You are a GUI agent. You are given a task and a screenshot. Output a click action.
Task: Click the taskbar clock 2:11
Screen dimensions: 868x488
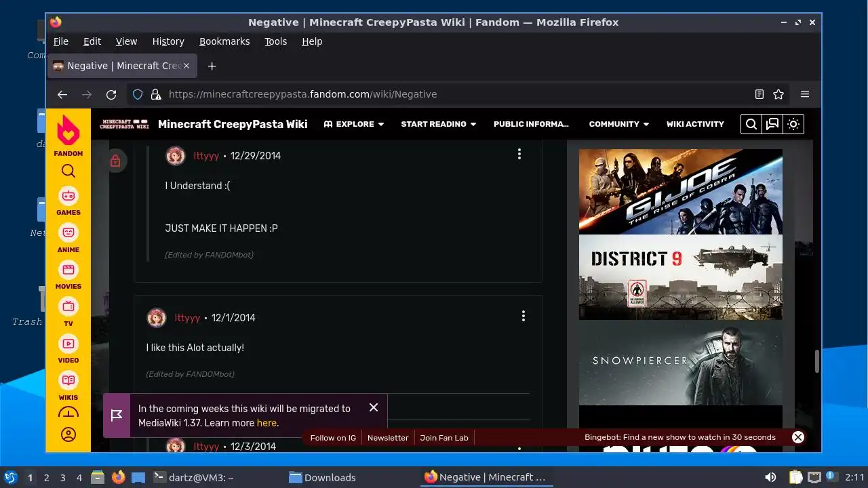pos(855,478)
